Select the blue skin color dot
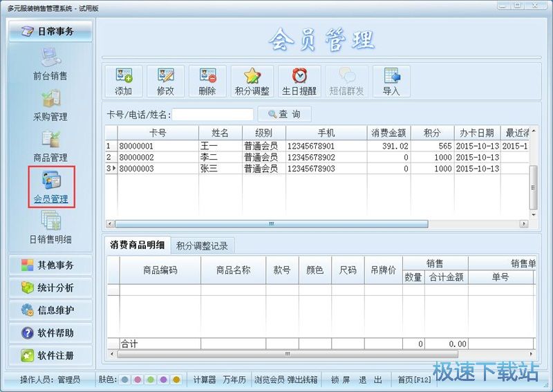 pyautogui.click(x=124, y=380)
